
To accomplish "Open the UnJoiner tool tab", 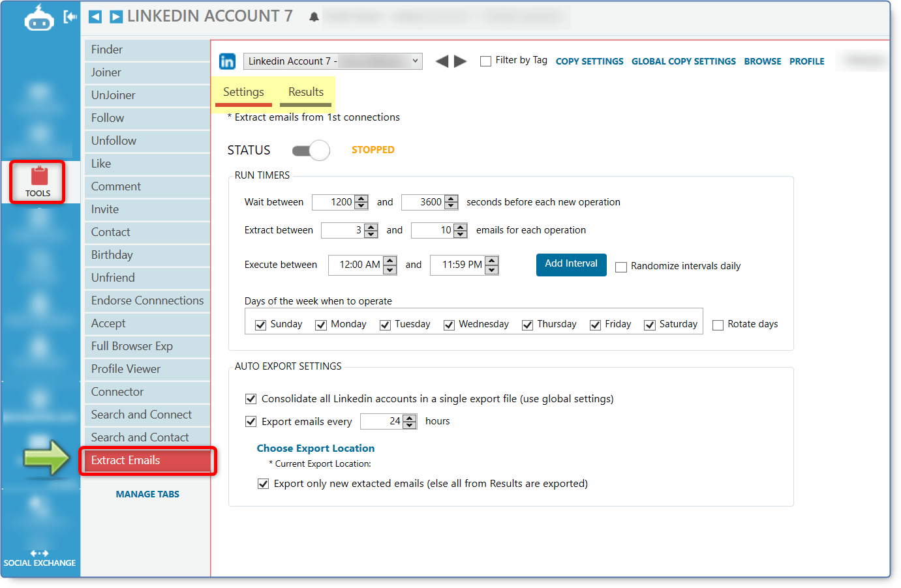I will pos(147,96).
